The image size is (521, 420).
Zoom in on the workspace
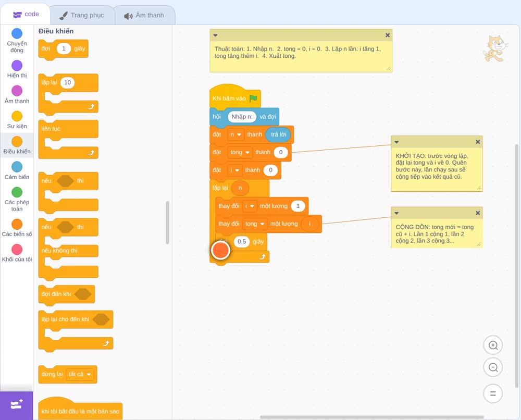493,345
